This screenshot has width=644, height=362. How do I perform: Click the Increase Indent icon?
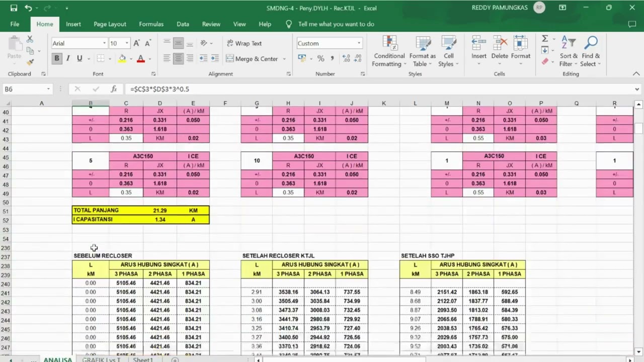click(x=215, y=58)
